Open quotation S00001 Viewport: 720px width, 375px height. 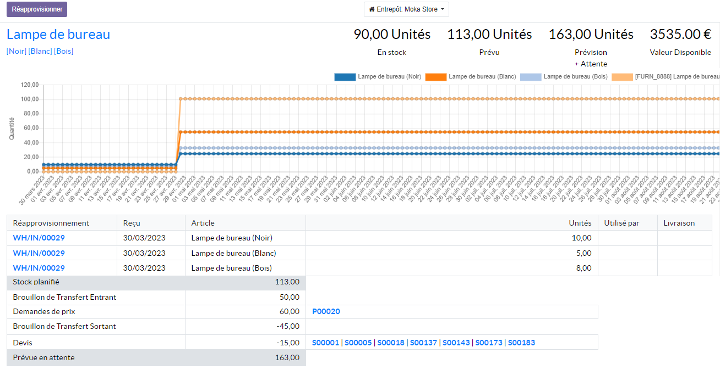(326, 342)
